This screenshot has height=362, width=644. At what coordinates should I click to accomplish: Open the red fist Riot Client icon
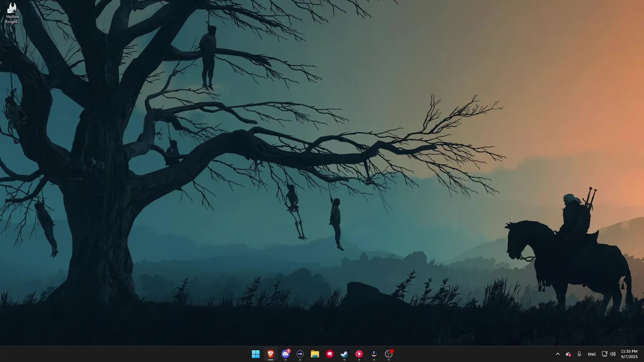point(330,354)
